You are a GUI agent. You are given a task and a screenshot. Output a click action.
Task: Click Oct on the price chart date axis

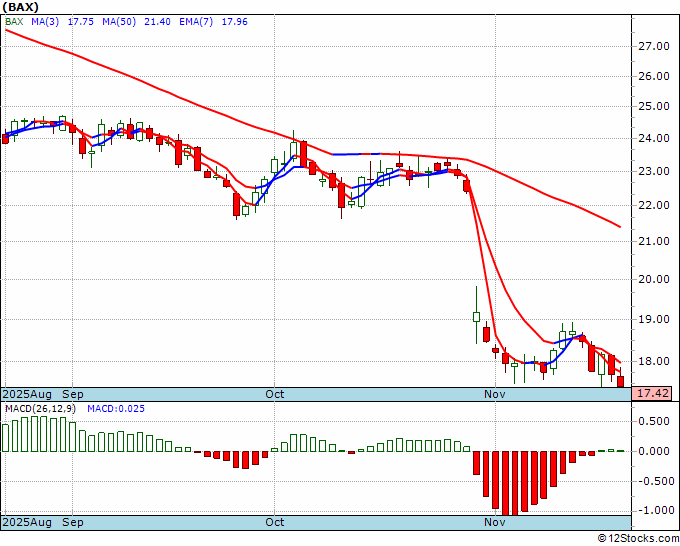point(275,394)
